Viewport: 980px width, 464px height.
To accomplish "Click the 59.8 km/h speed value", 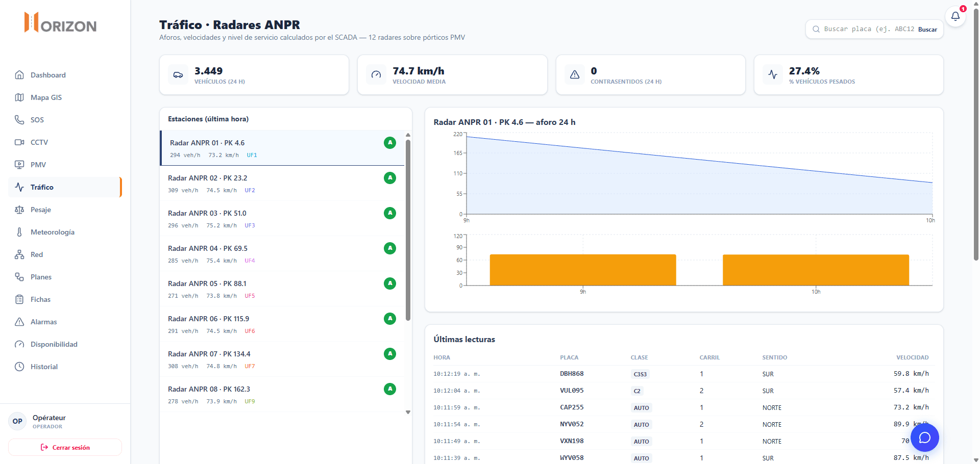I will tap(911, 374).
